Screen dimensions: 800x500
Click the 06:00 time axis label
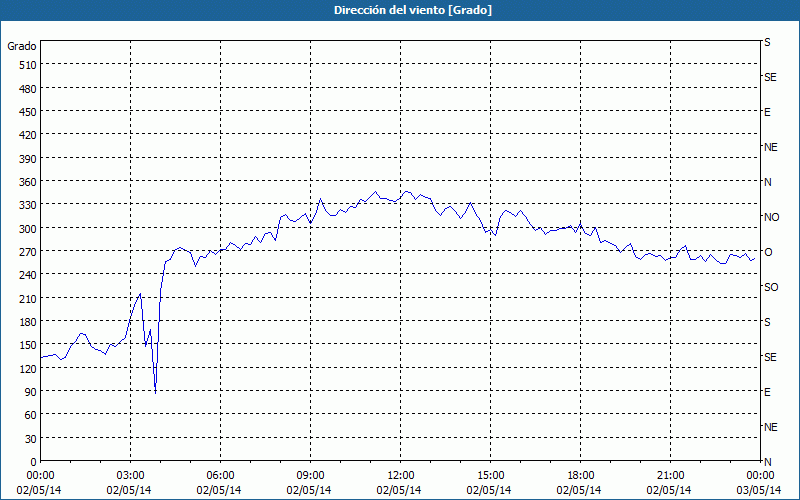[220, 476]
